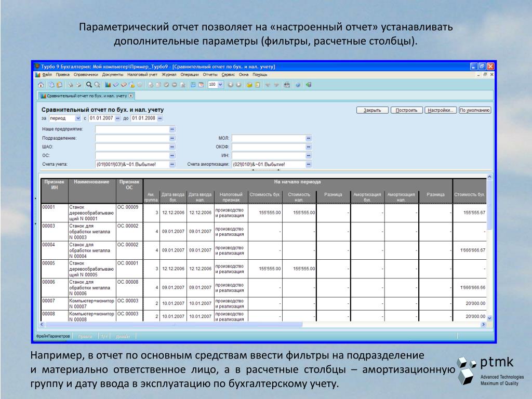
Task: Click the yellow box toolbar icon
Action: (x=249, y=85)
